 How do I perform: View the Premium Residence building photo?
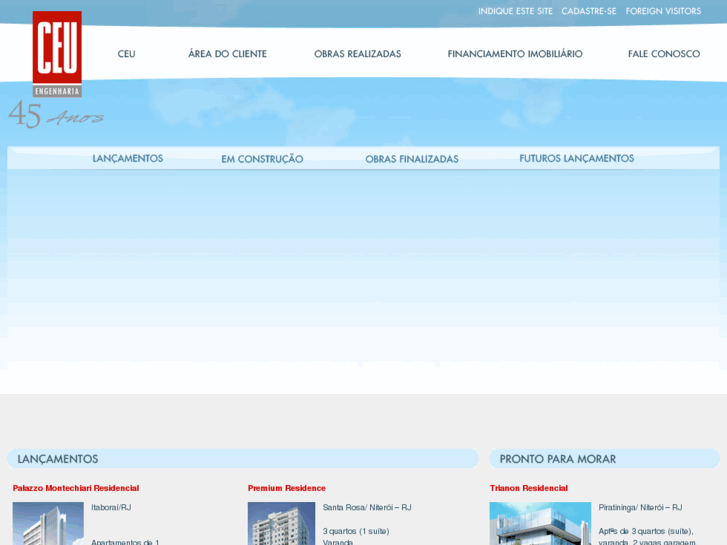pos(281,524)
